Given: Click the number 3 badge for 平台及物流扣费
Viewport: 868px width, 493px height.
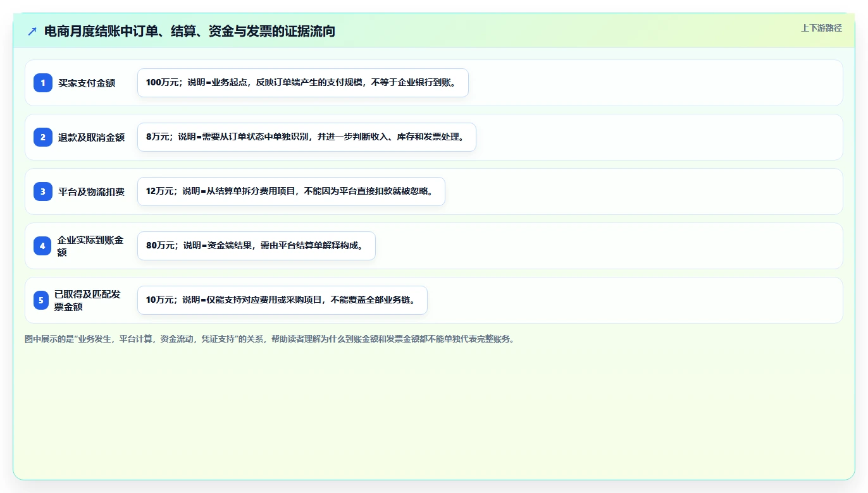Looking at the screenshot, I should [43, 192].
